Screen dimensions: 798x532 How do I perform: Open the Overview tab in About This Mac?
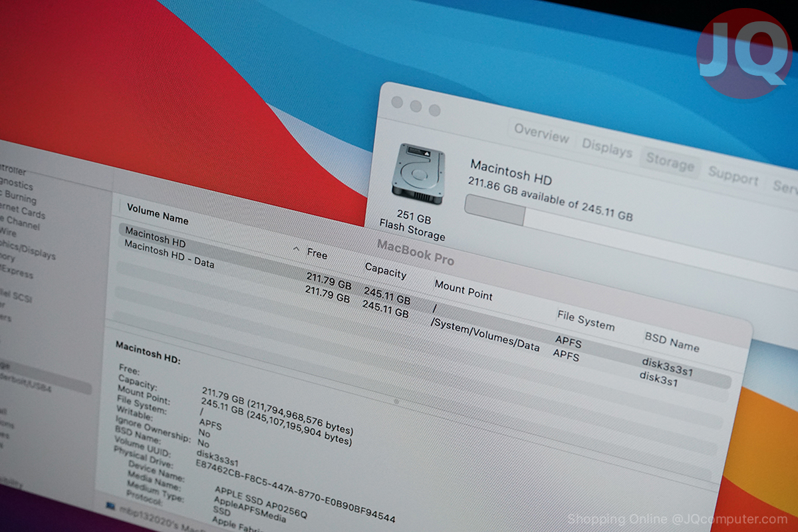click(541, 134)
